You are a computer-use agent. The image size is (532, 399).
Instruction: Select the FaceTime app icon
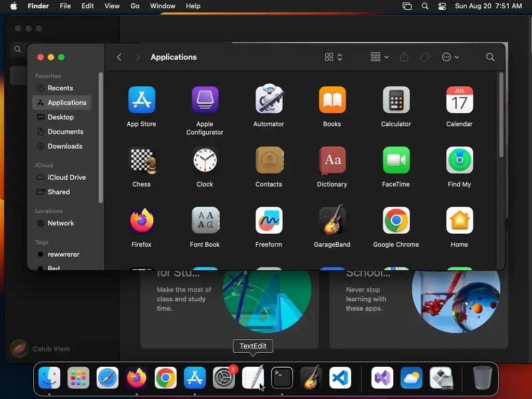396,160
